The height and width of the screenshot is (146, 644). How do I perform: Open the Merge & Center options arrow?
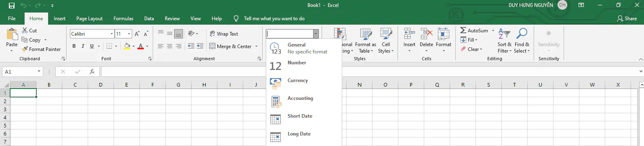[256, 47]
